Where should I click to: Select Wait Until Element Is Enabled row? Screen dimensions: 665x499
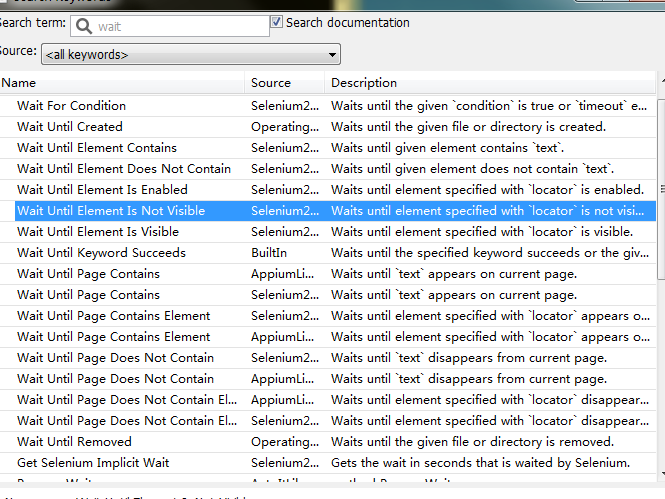(102, 190)
